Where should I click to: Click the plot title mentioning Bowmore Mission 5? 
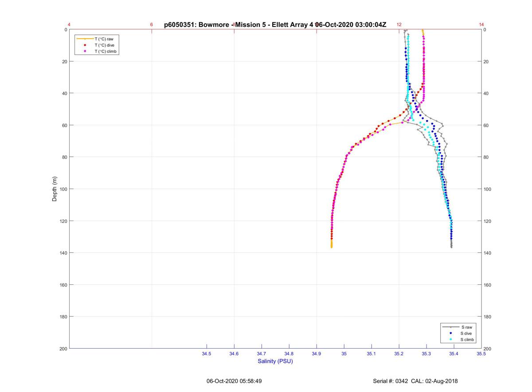pyautogui.click(x=275, y=25)
